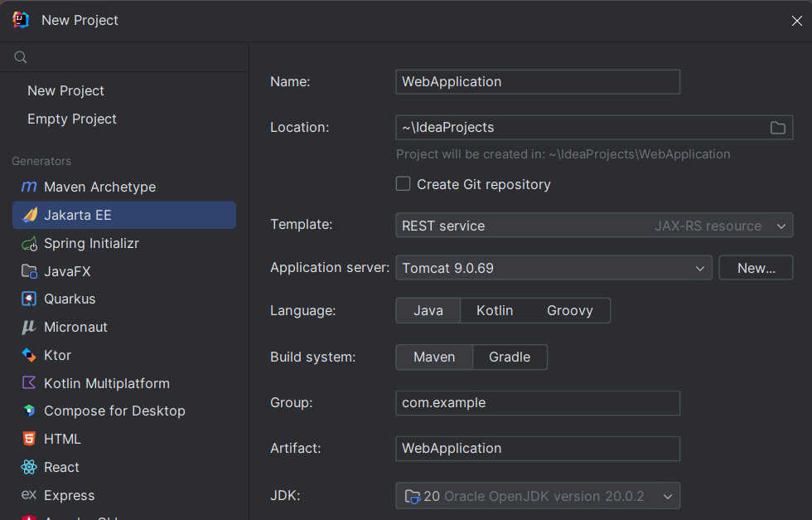Open the JDK version dropdown
812x520 pixels.
538,496
